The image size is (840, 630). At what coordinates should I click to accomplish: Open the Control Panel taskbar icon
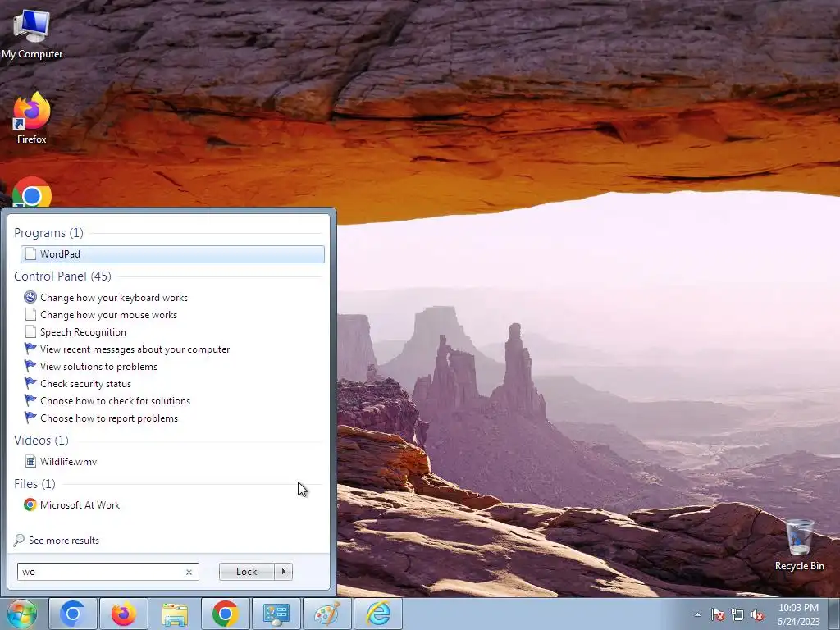pyautogui.click(x=276, y=614)
